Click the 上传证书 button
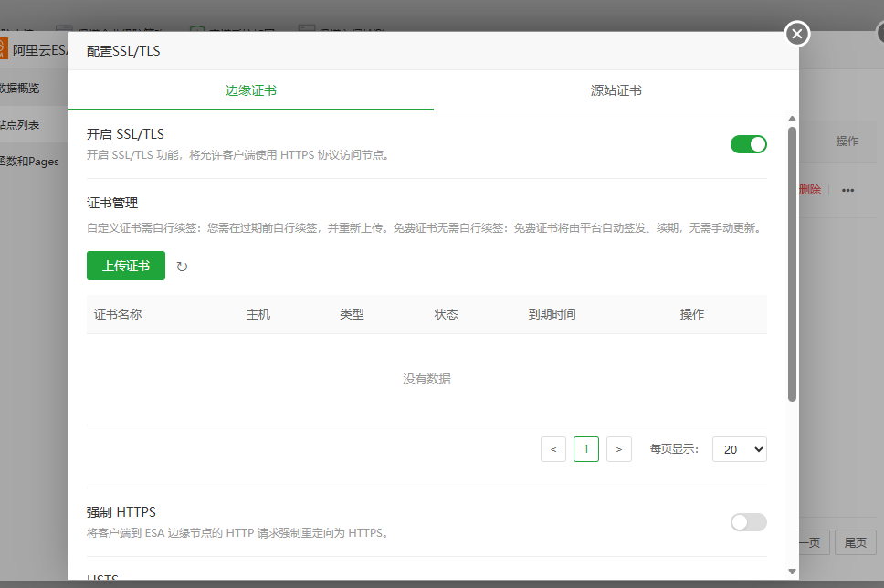 point(125,266)
